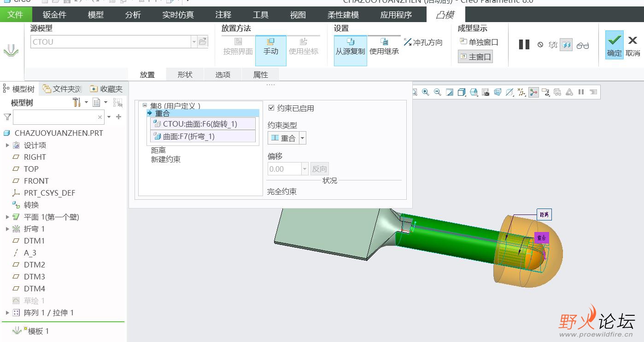Open the 实时仿真 ribbon tab
The height and width of the screenshot is (342, 644).
click(x=178, y=15)
